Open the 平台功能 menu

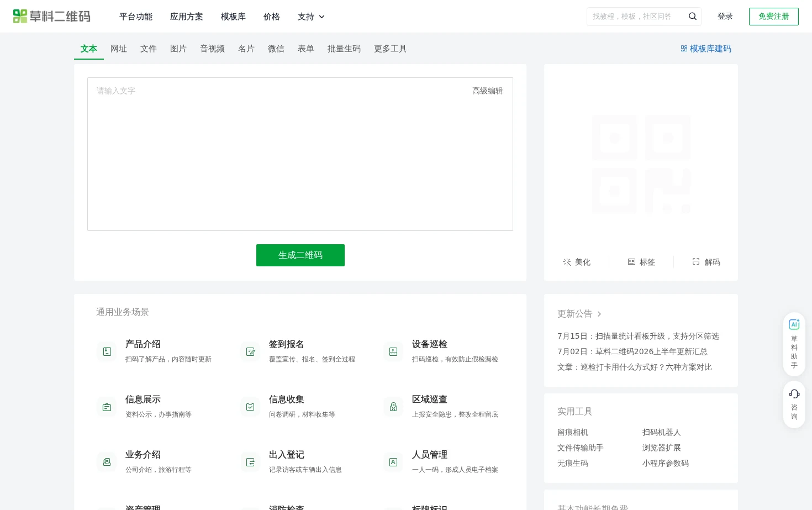pyautogui.click(x=136, y=17)
